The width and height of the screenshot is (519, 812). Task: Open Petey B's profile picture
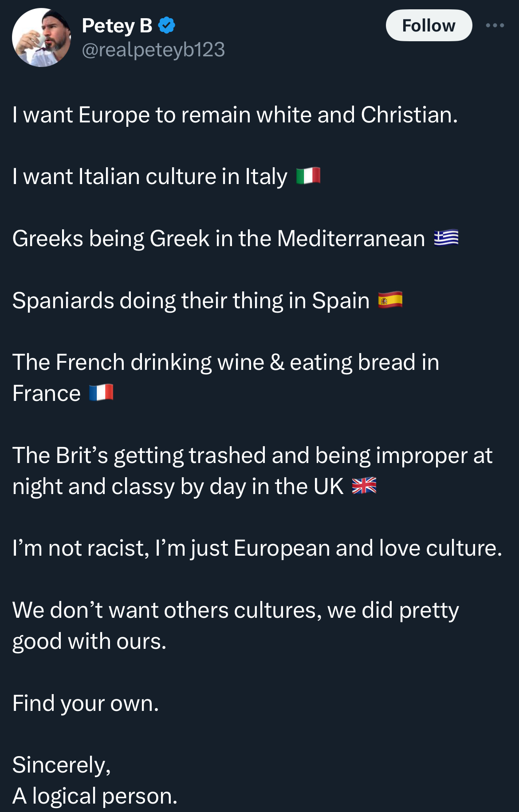click(x=41, y=37)
